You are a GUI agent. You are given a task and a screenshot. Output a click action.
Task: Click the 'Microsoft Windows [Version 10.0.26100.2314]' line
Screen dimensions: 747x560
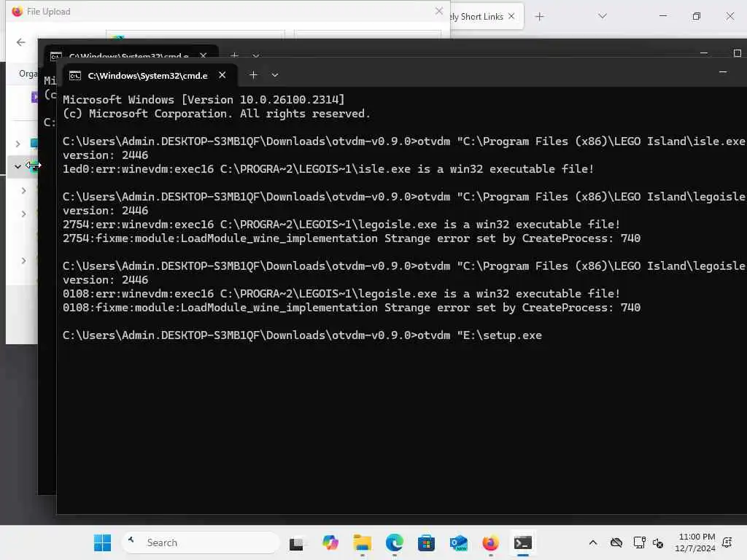[204, 99]
